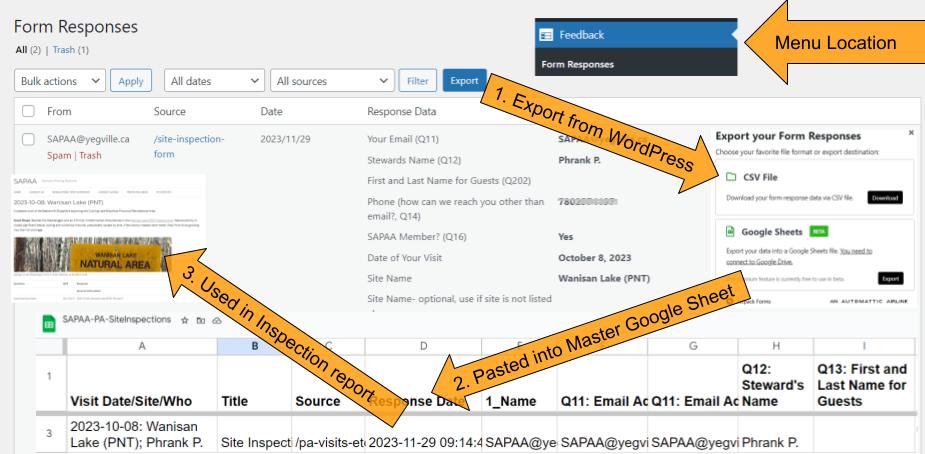
Task: Click the Filter button
Action: click(x=418, y=81)
